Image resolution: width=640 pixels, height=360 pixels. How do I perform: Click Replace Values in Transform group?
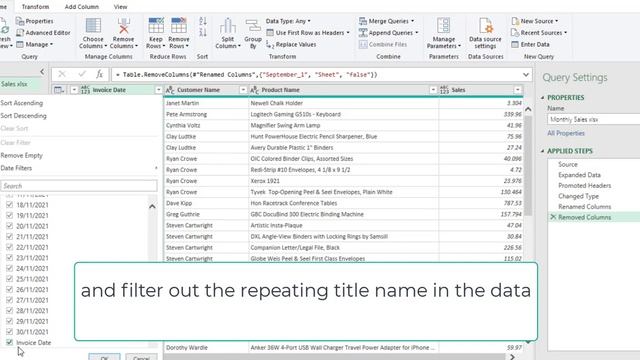click(291, 44)
